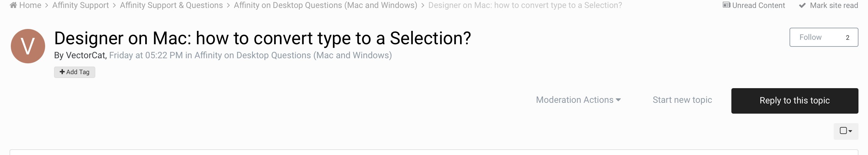The image size is (868, 155).
Task: Open Affinity Support breadcrumb link
Action: point(80,5)
